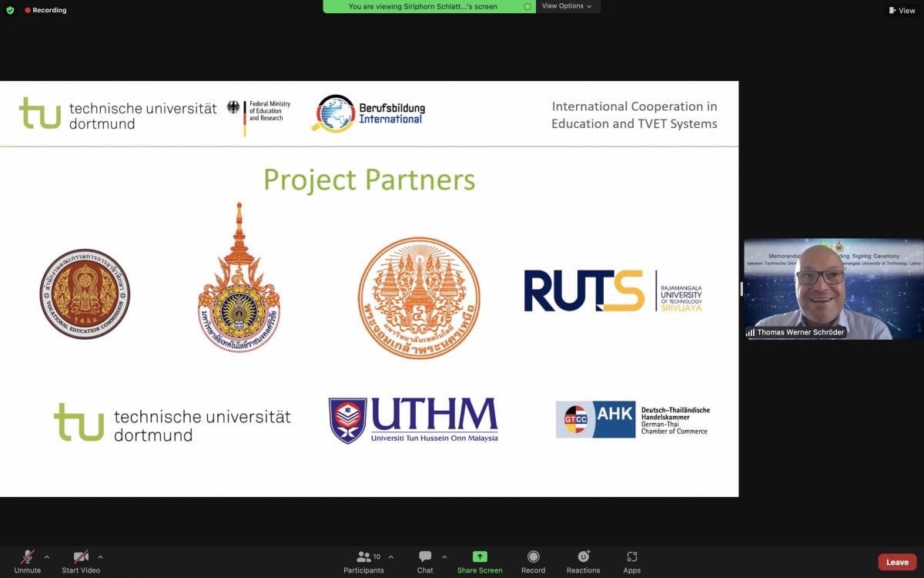The width and height of the screenshot is (924, 578).
Task: Click the divider handle left of video panel
Action: [x=741, y=289]
